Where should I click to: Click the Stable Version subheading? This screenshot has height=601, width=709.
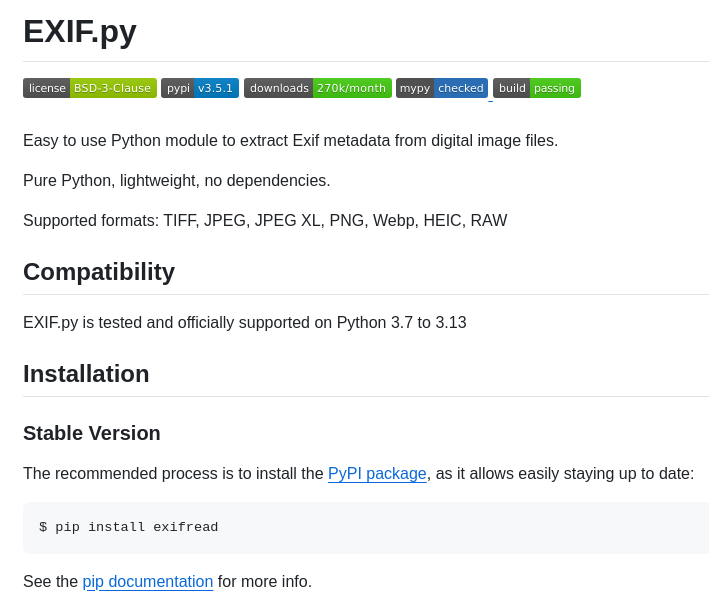tap(92, 433)
